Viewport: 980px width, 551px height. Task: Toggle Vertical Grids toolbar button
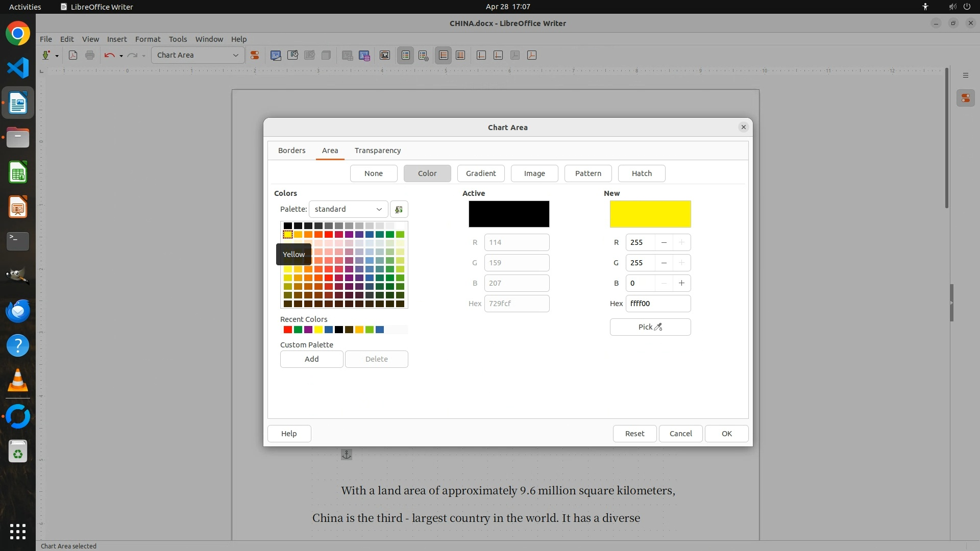460,55
